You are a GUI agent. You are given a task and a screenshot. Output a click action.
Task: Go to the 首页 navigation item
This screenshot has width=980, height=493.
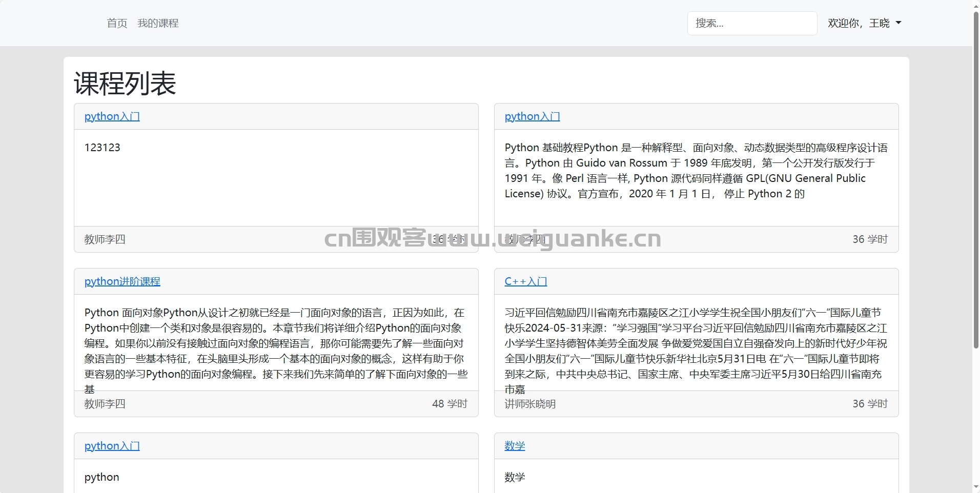117,23
